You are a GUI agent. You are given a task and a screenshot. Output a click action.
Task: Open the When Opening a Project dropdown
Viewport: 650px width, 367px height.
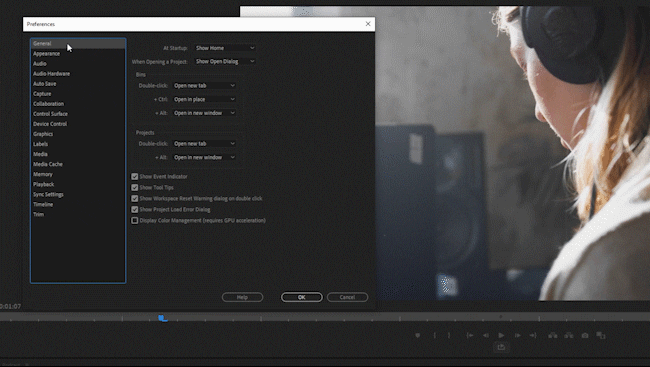[225, 61]
